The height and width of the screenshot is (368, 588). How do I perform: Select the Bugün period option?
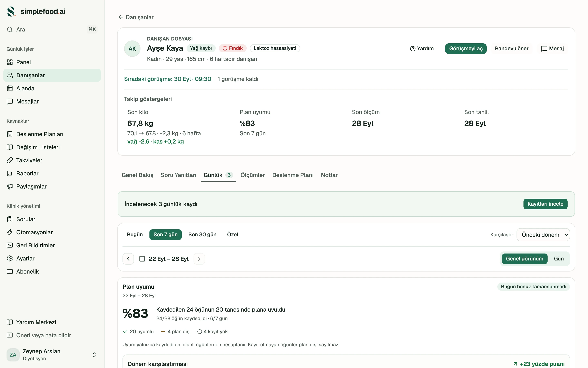[135, 235]
